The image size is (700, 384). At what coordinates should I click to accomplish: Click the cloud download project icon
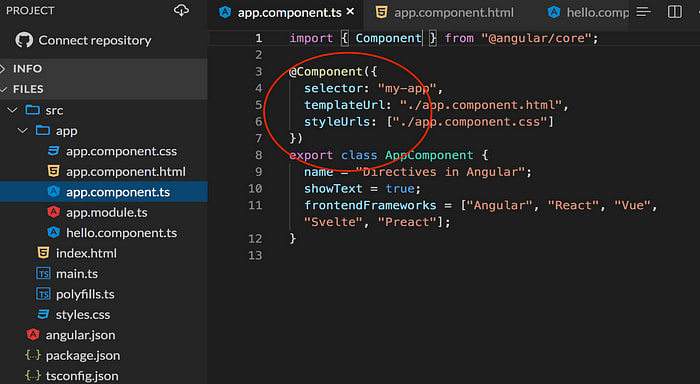click(x=181, y=10)
